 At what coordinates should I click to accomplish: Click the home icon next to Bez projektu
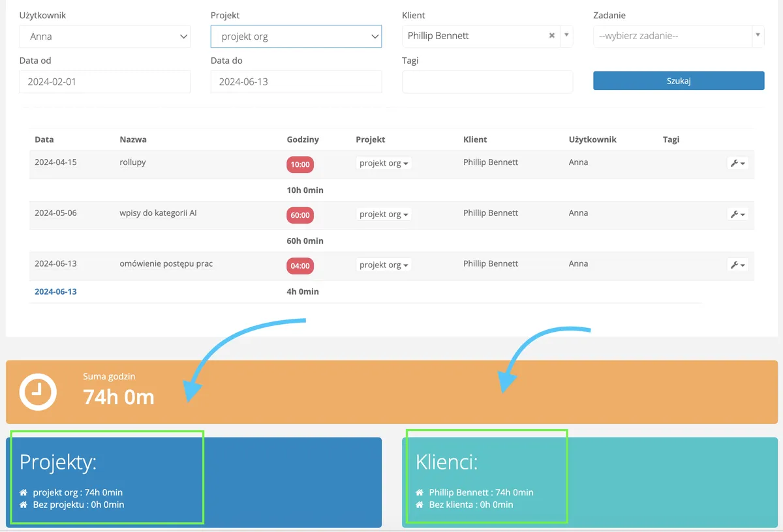tap(24, 505)
